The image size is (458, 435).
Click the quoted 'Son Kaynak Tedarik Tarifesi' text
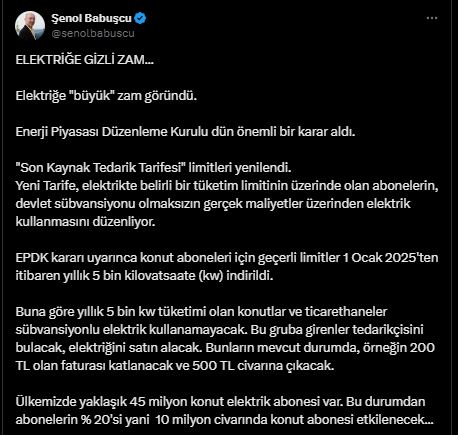[100, 168]
